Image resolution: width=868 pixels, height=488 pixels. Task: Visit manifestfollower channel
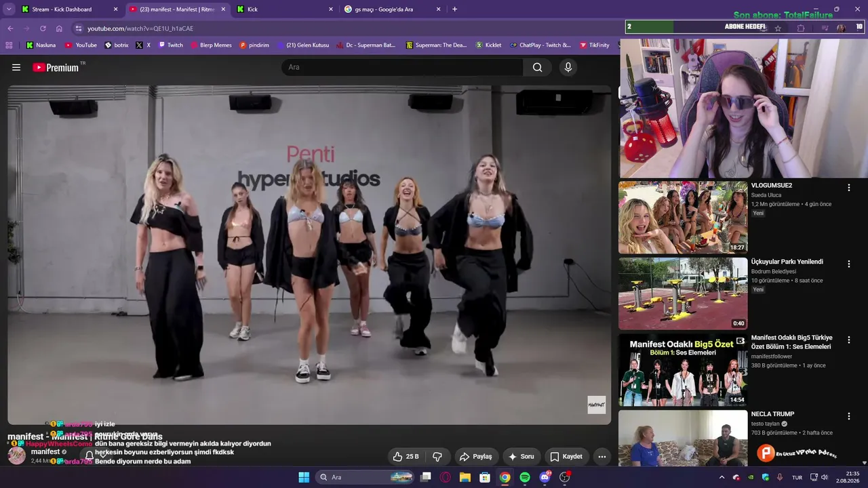click(772, 357)
